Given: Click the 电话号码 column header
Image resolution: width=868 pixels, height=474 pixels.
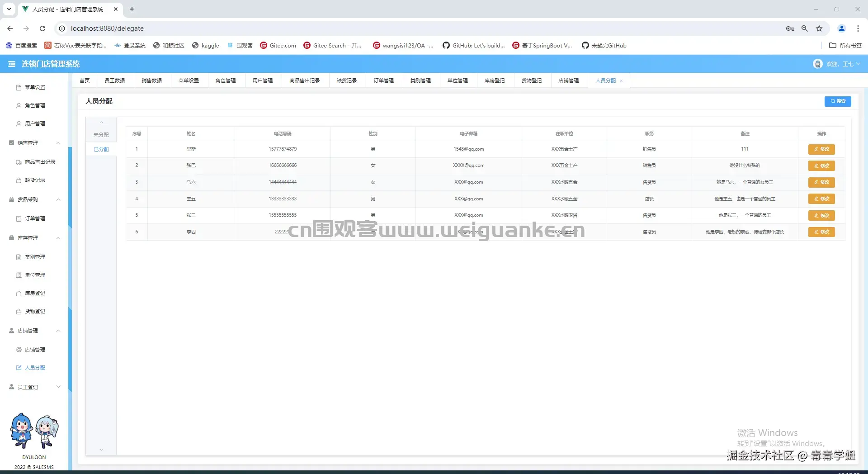Looking at the screenshot, I should click(x=283, y=134).
